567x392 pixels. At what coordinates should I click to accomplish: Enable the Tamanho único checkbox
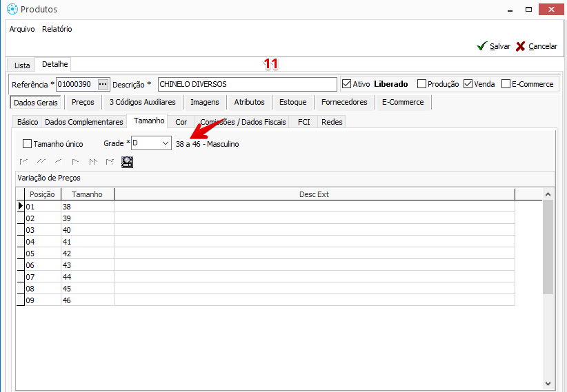tap(28, 144)
